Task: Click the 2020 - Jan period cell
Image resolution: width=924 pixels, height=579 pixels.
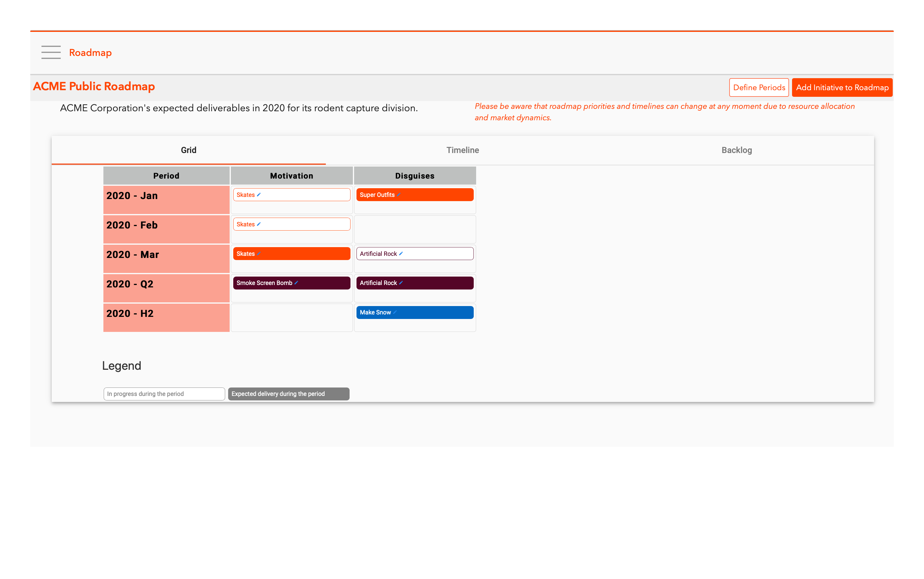Action: [167, 200]
